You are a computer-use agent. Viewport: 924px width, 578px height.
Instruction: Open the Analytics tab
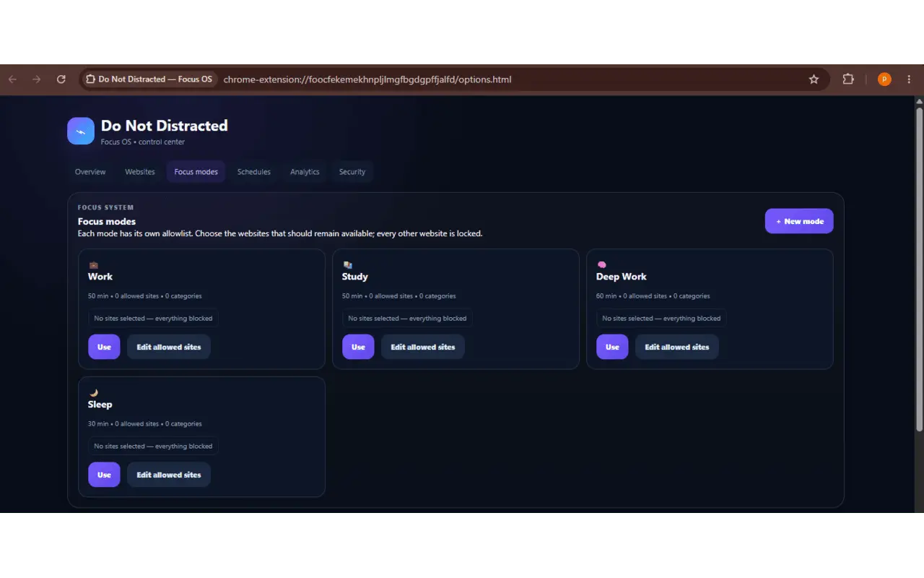point(305,172)
